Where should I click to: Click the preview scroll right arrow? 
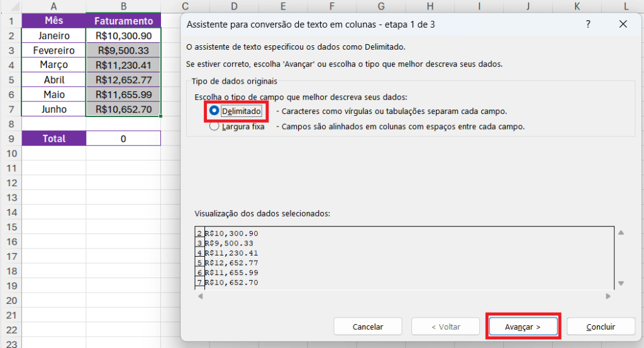pos(608,296)
